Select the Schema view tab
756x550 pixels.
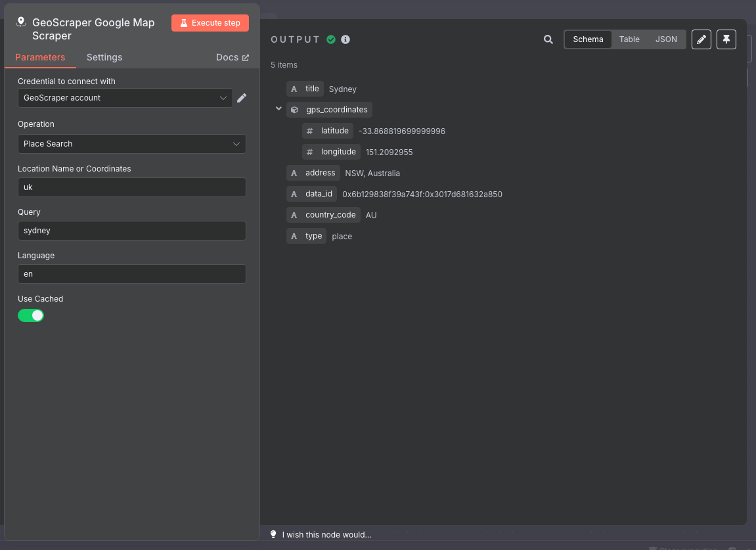click(588, 39)
